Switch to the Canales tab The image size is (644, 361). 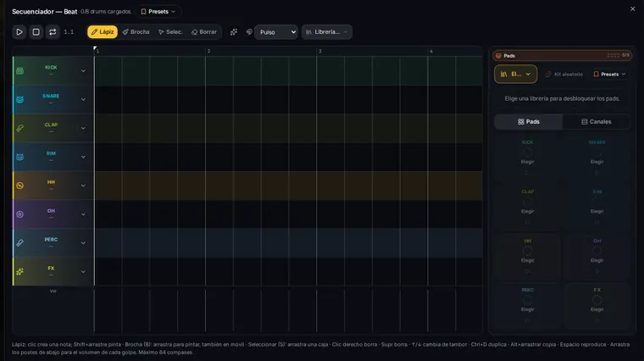point(597,121)
